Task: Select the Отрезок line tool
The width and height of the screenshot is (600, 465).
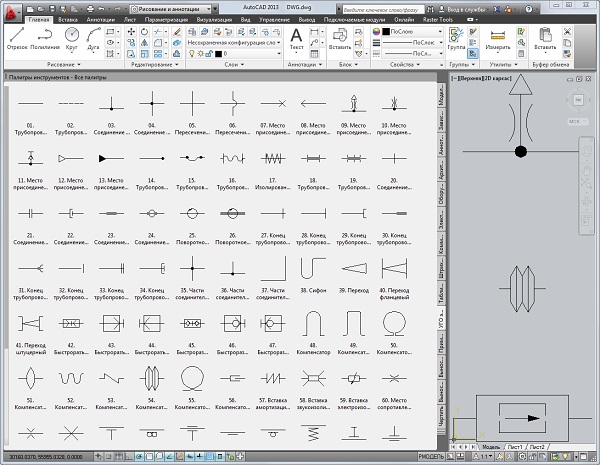Action: pyautogui.click(x=16, y=37)
